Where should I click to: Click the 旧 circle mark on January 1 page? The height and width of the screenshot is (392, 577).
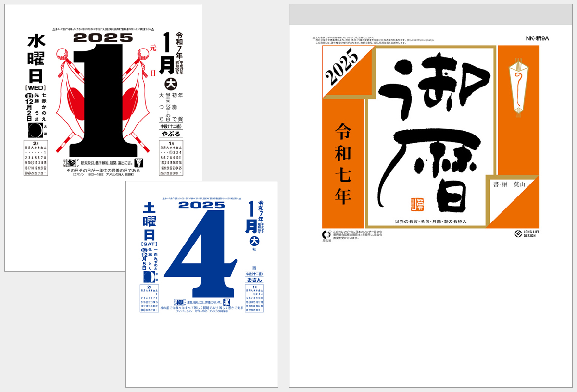(28, 97)
